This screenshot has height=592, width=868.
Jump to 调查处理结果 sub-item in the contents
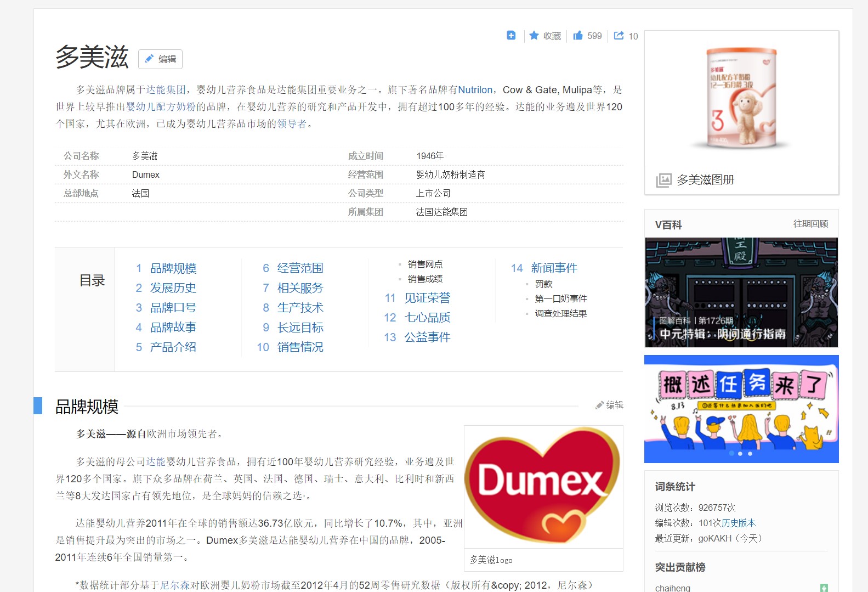pos(561,314)
